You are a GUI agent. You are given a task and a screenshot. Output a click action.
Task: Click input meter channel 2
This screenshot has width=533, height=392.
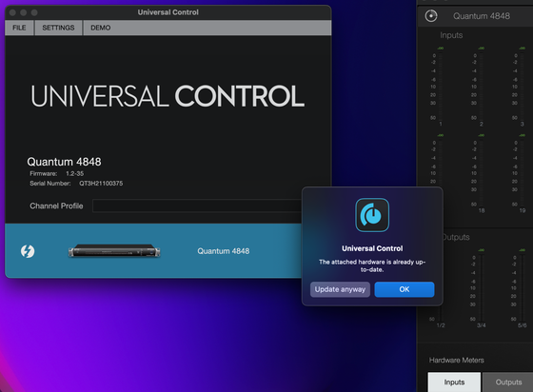pos(482,87)
